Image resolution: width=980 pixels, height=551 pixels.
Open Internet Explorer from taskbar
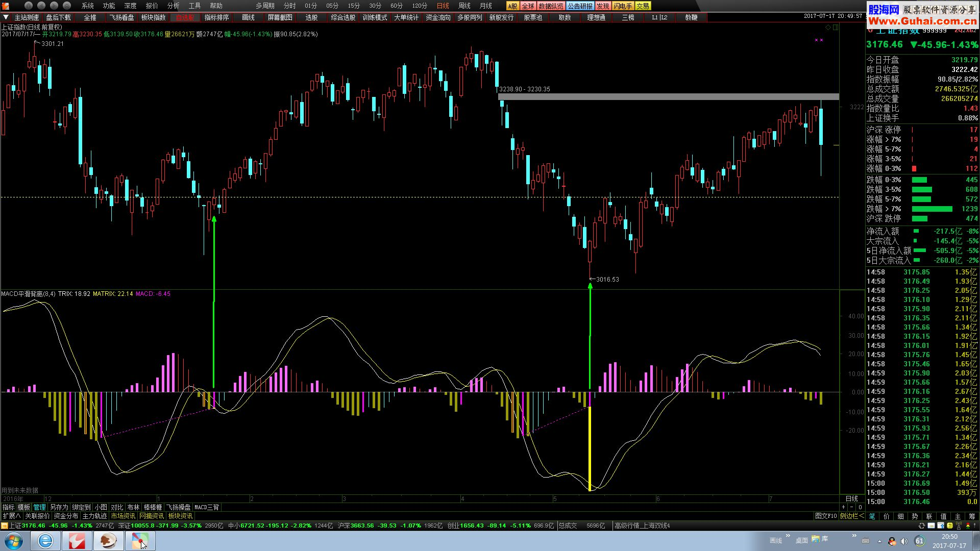[x=45, y=541]
